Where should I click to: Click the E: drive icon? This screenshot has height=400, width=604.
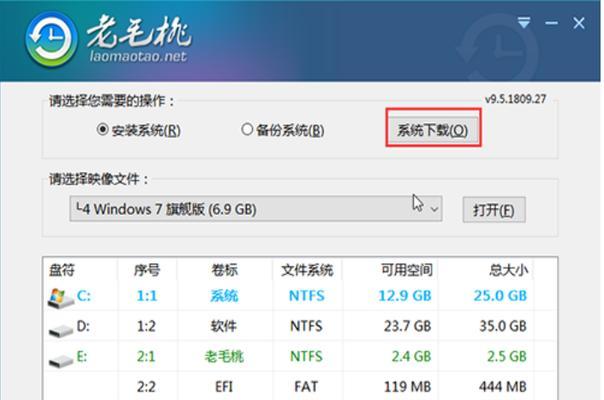[61, 360]
